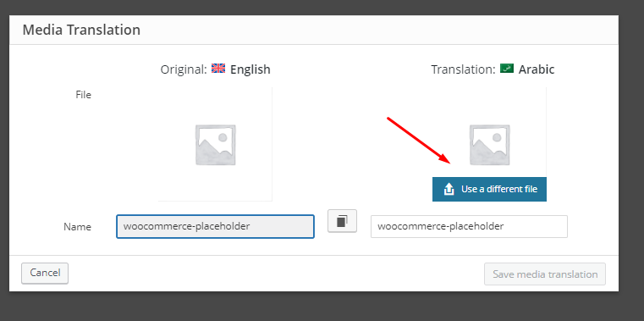Screen dimensions: 644x321
Task: Cancel the media translation dialog
Action: point(45,274)
